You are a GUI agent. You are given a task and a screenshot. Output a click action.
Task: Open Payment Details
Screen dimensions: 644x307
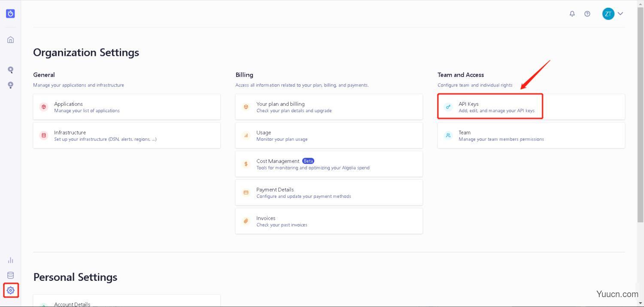click(x=329, y=193)
